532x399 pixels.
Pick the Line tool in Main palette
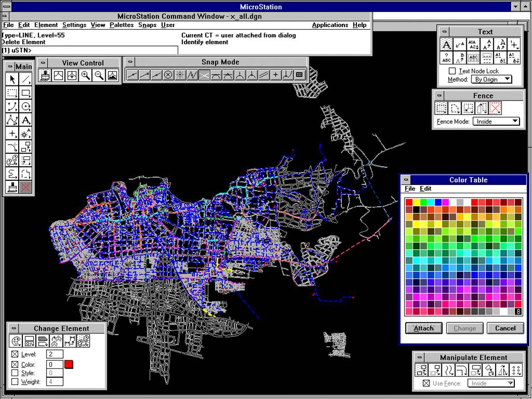point(25,80)
